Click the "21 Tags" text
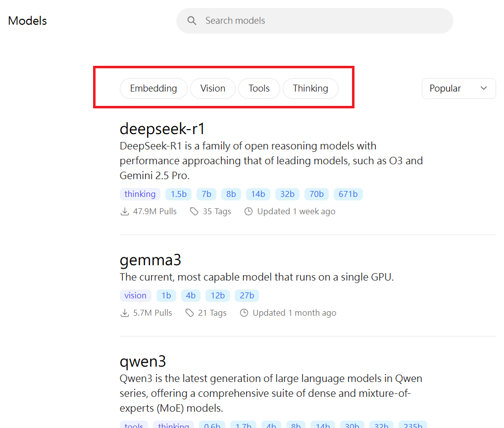Screen dimensions: 504x428 212,313
